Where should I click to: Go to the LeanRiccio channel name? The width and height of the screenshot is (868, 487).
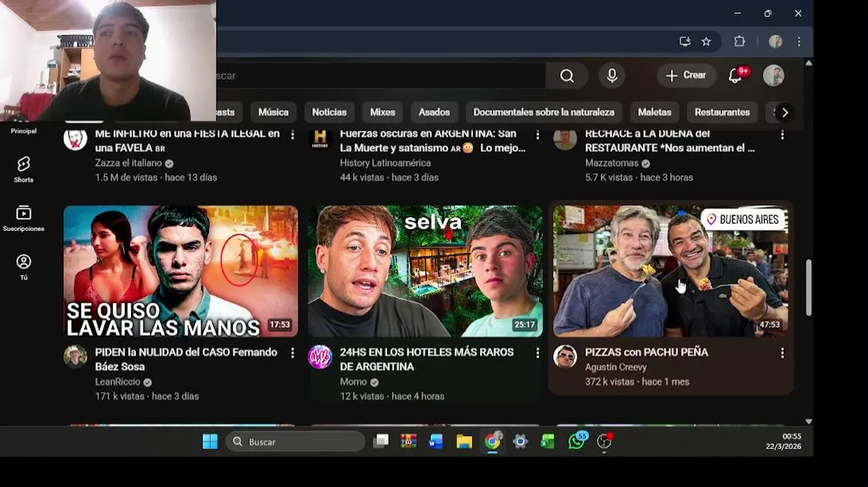118,382
